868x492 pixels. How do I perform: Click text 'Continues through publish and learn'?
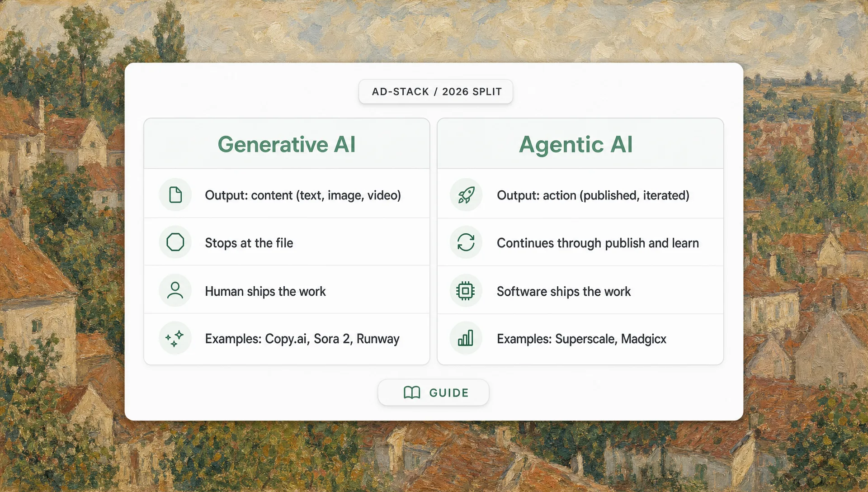pyautogui.click(x=598, y=243)
